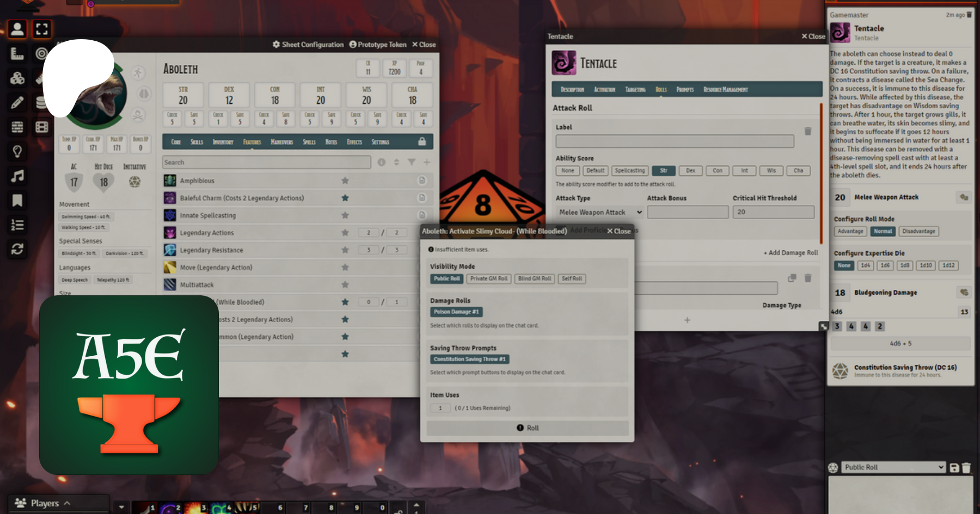Click the Journal Notes bookmark icon

pos(17,201)
